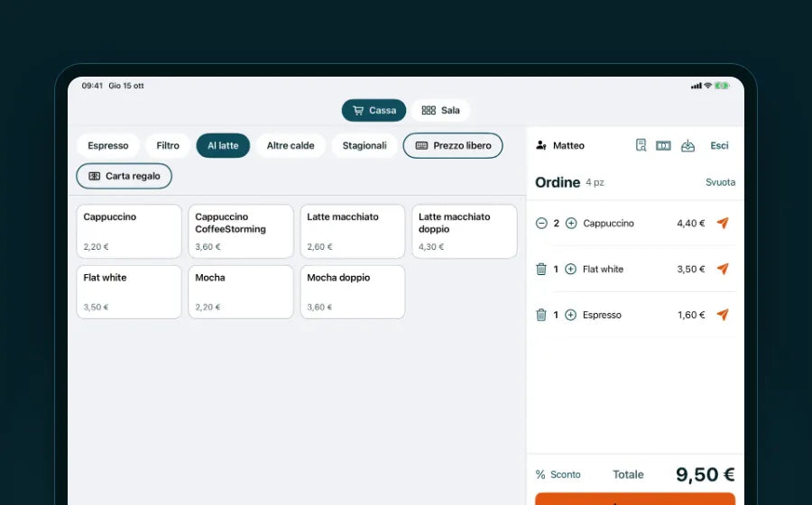Add Mocha 2,20 € product
Viewport: 812px width, 505px height.
pyautogui.click(x=241, y=292)
